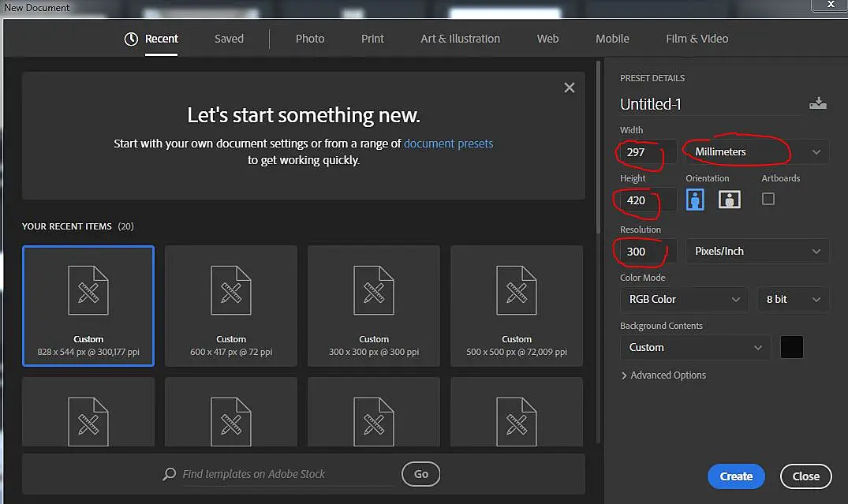This screenshot has width=848, height=504.
Task: Click the Resolution value field
Action: [x=648, y=252]
